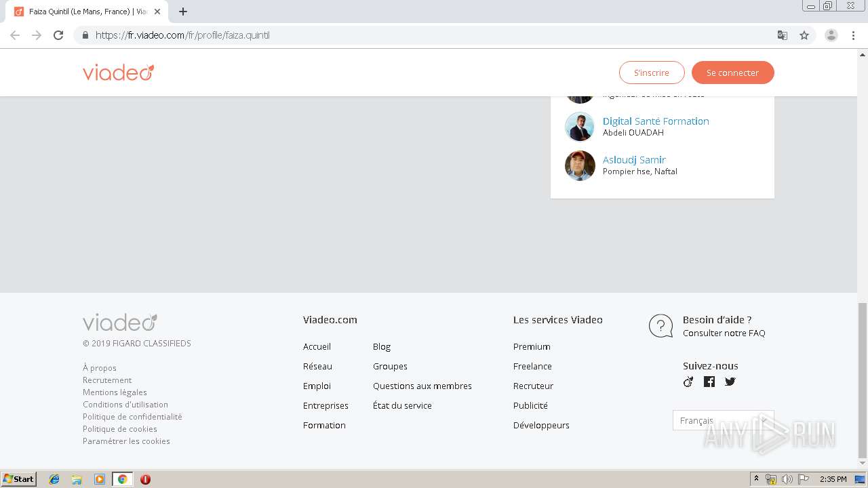This screenshot has height=488, width=868.
Task: Open the Emploi footer link
Action: click(317, 386)
